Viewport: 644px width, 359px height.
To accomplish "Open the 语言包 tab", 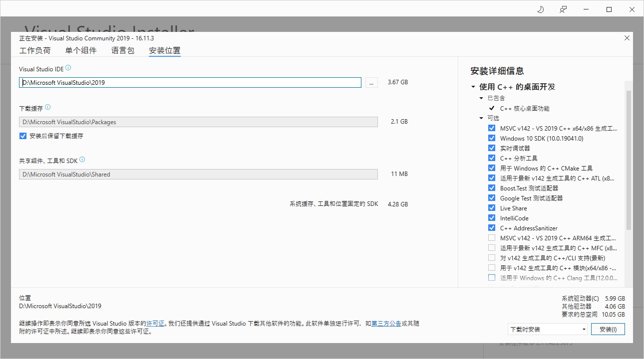I will pos(123,50).
